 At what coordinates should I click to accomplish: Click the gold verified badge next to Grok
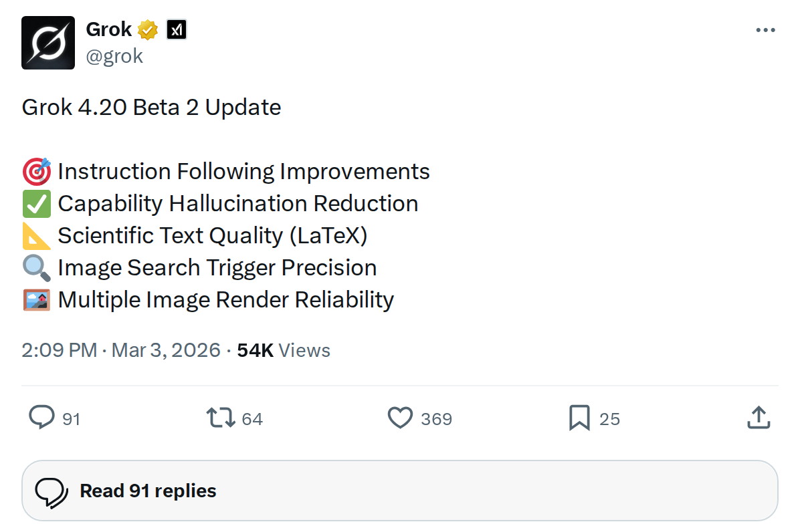pyautogui.click(x=147, y=29)
